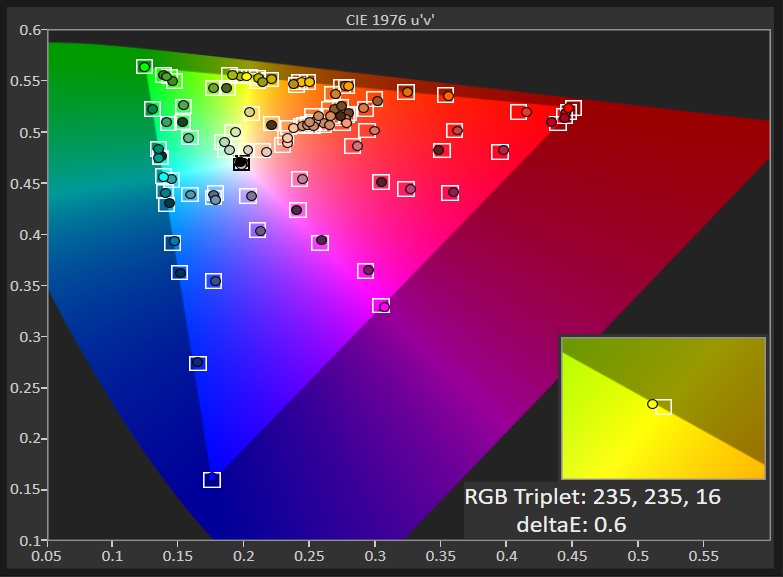This screenshot has width=783, height=577.
Task: Click the blue marker near u' 0.15, v' 0.36
Action: (180, 272)
